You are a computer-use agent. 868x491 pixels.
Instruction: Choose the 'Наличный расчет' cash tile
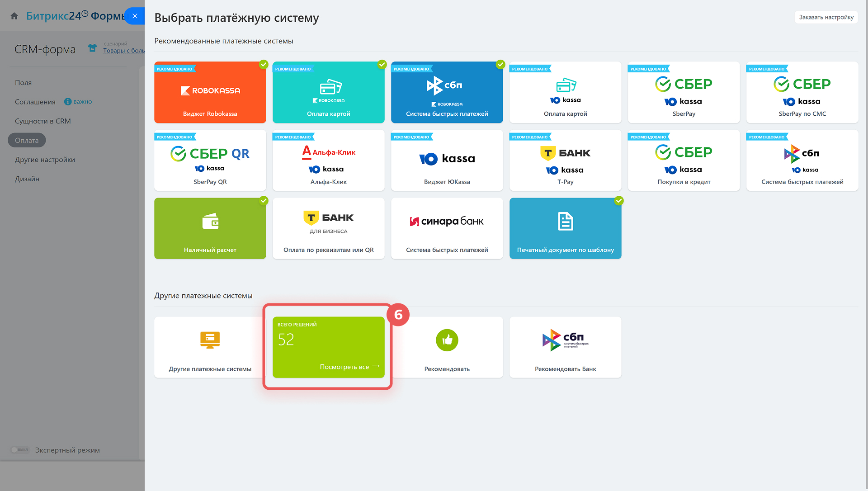[x=210, y=228]
